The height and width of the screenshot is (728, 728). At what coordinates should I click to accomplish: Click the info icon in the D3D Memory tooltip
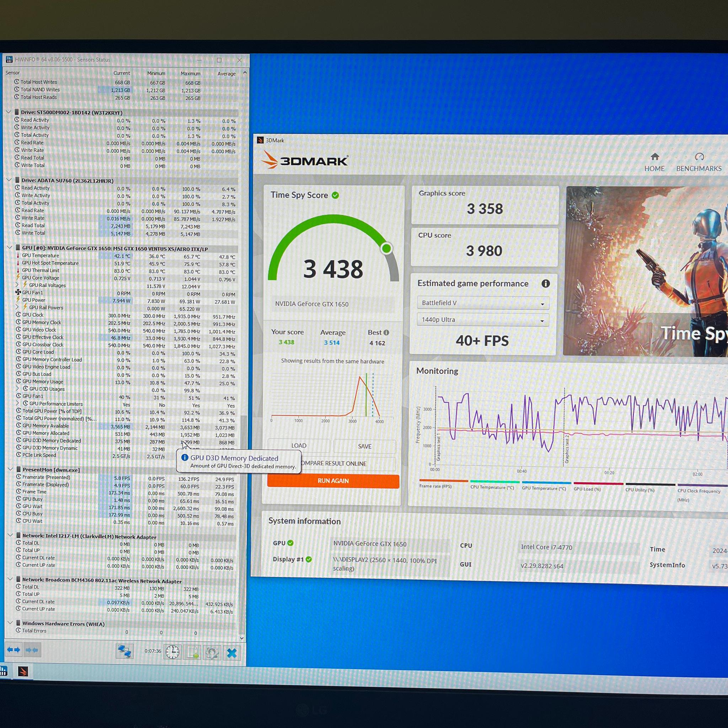[184, 457]
